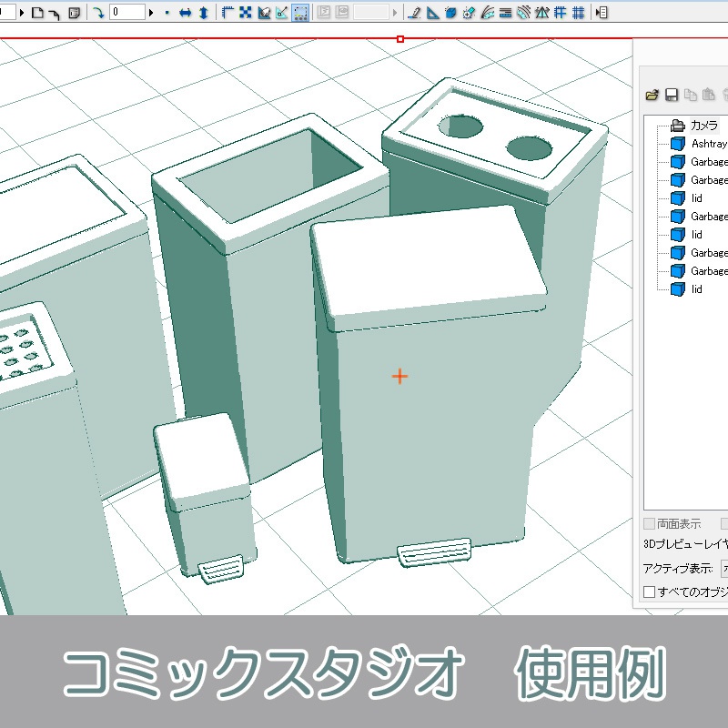Click the copy icon in the object panel
The image size is (728, 728).
click(x=691, y=95)
